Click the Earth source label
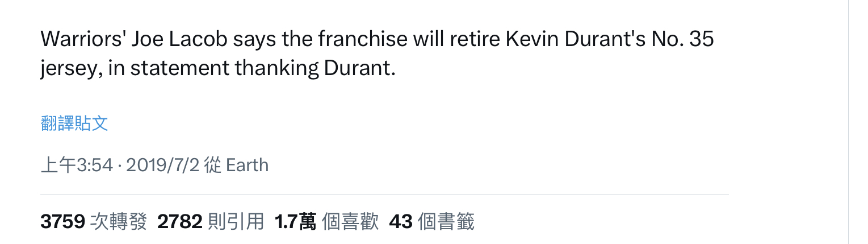This screenshot has height=244, width=868. click(x=247, y=165)
